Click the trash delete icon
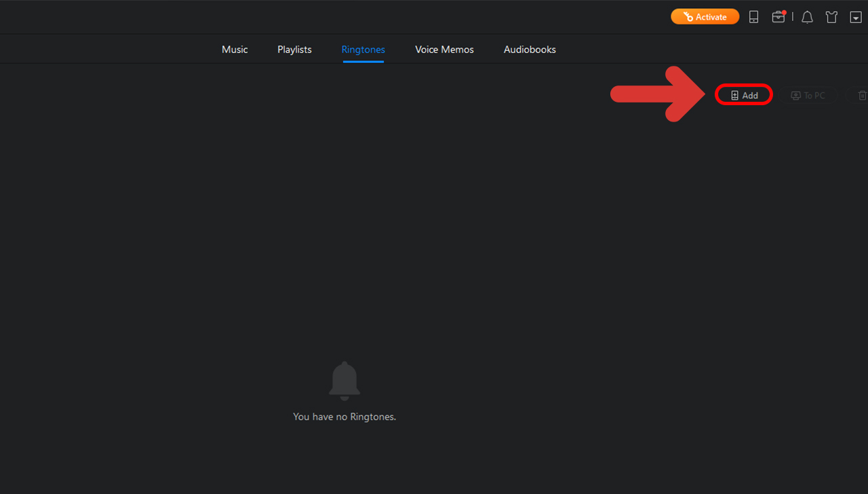 862,96
